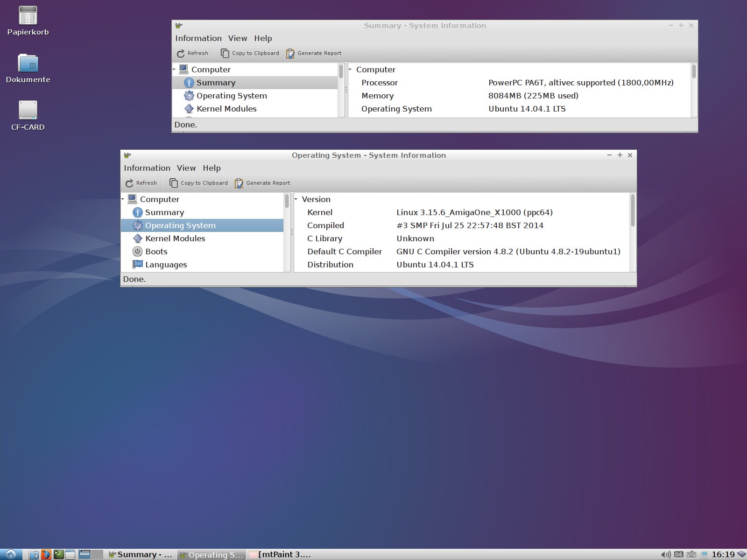Launch Firefox from the taskbar
747x560 pixels.
coord(46,554)
